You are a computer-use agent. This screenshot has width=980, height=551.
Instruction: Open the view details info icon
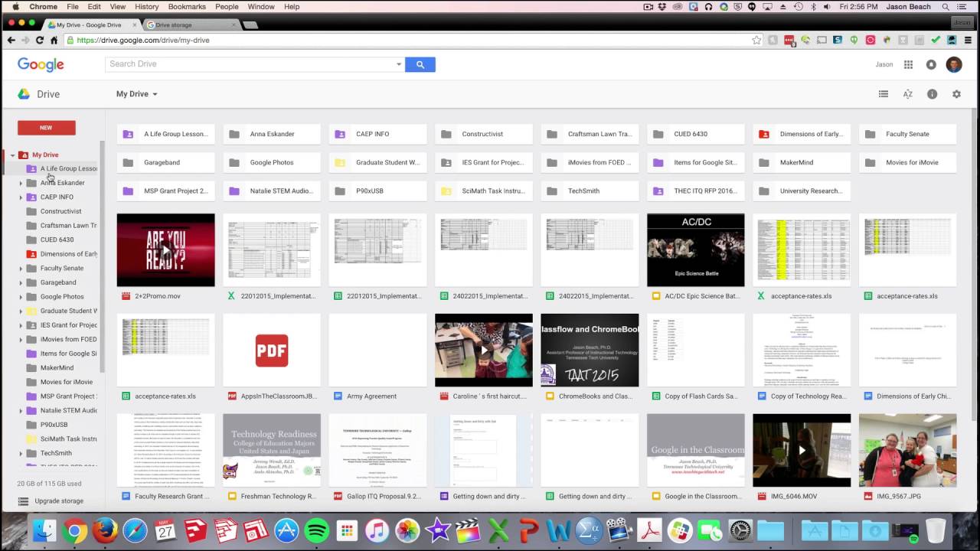coord(932,94)
